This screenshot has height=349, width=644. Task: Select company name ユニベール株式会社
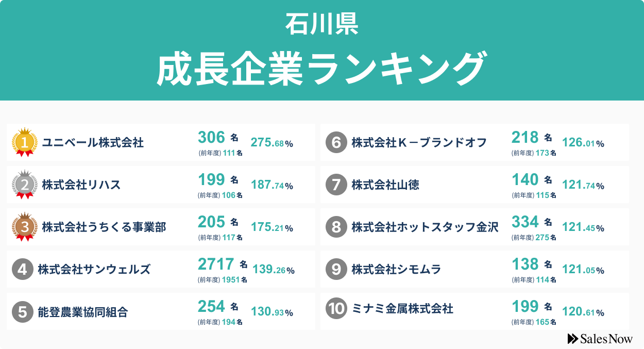pos(93,142)
